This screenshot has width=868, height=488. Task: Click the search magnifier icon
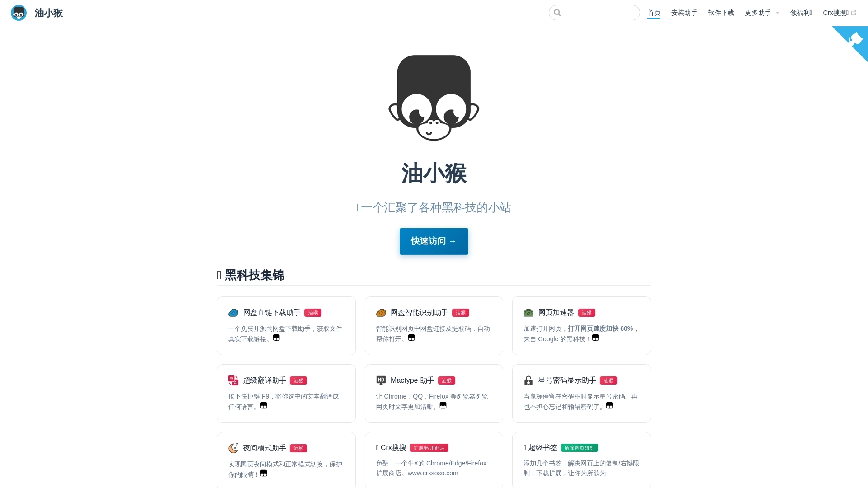(557, 13)
